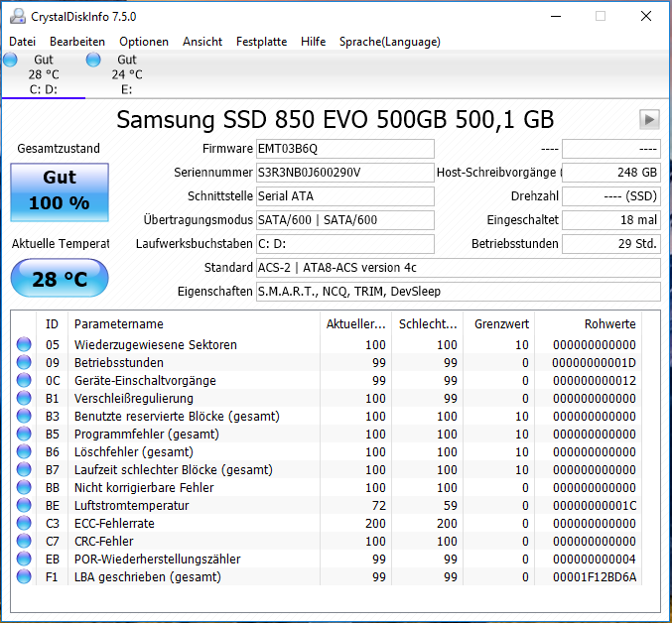Select the ECC-Fehlerrate parameter name
This screenshot has height=623, width=672.
(x=114, y=523)
